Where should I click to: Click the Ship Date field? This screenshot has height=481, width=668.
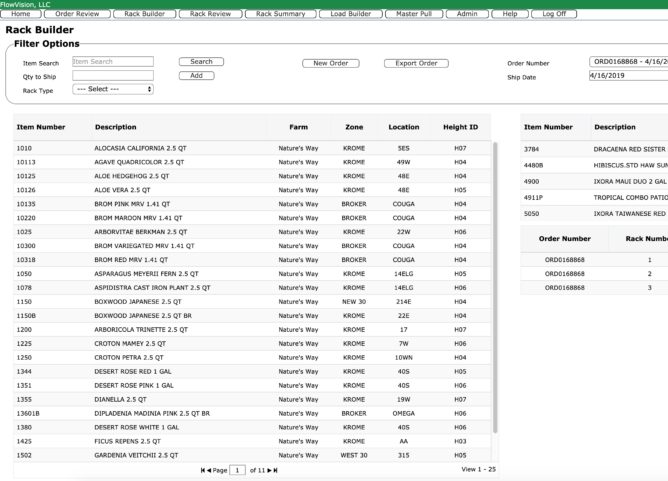click(x=627, y=76)
